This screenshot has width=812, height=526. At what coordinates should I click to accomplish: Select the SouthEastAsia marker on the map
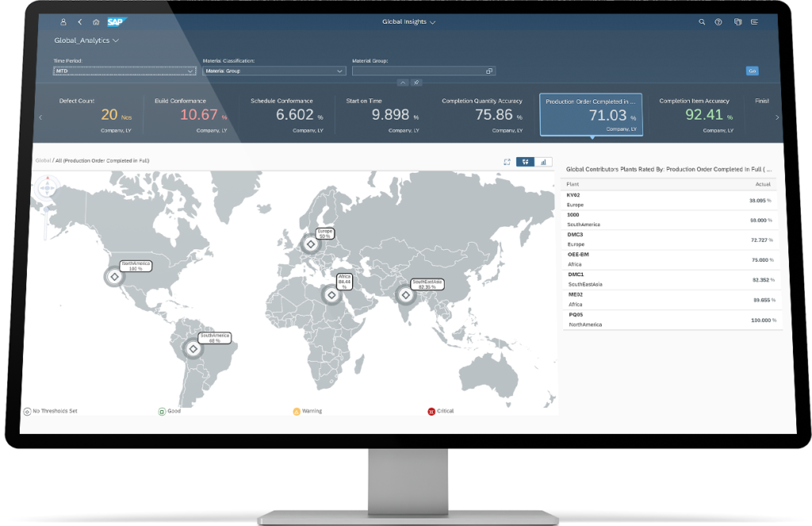coord(404,294)
